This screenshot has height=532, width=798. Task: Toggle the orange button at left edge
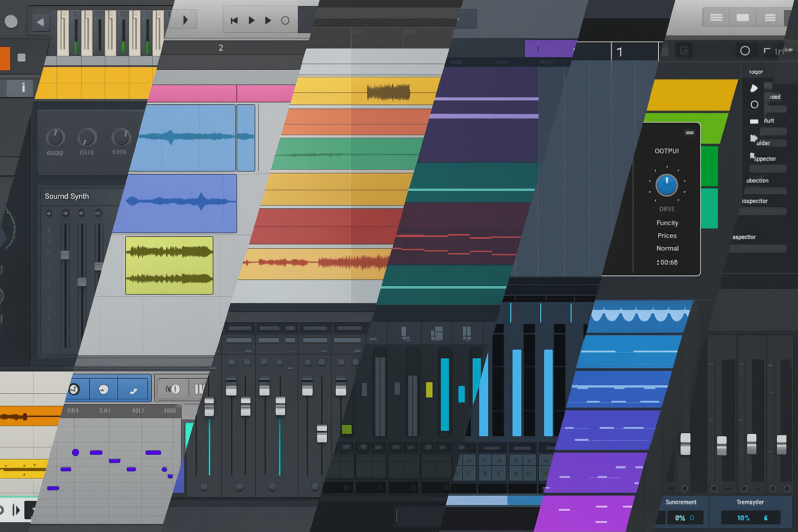click(x=4, y=58)
